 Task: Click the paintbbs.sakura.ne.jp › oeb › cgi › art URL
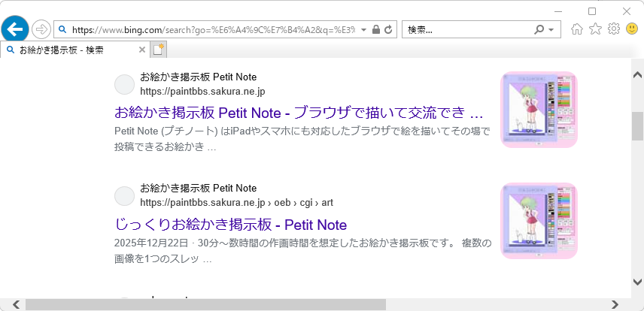[236, 203]
